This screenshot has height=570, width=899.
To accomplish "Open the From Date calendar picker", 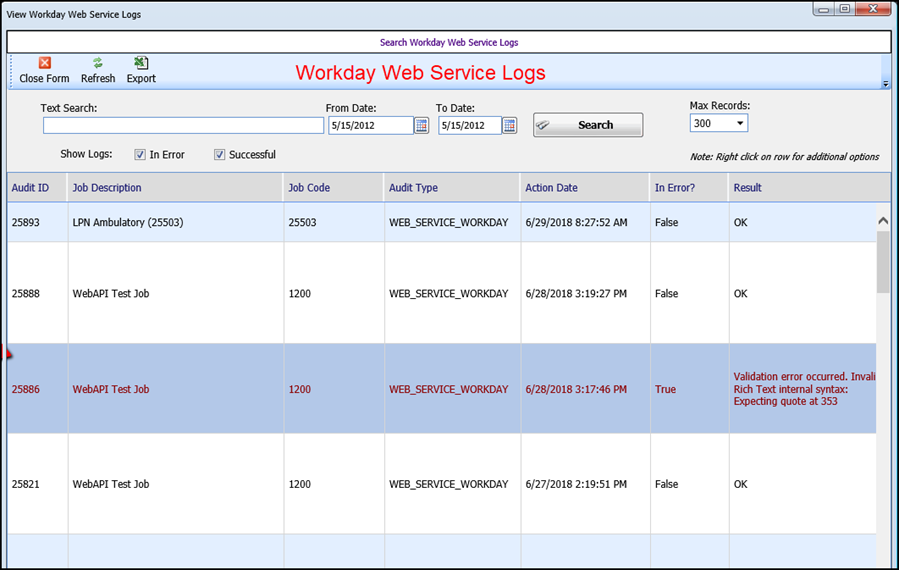I will [421, 125].
